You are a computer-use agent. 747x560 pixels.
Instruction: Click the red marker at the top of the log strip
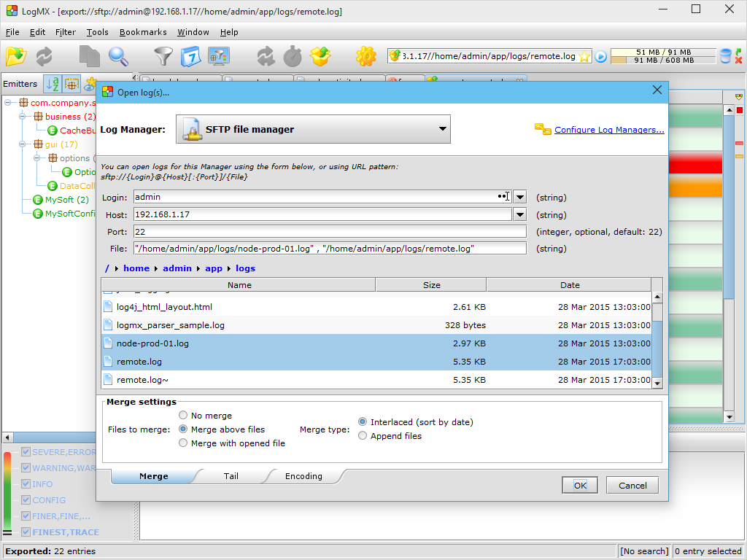click(x=740, y=111)
